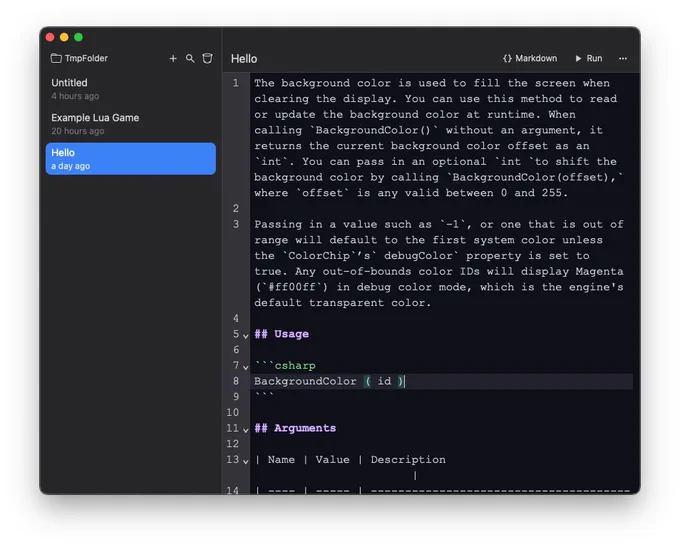This screenshot has height=547, width=680.
Task: Collapse the Usage heading fold arrow
Action: pyautogui.click(x=245, y=336)
